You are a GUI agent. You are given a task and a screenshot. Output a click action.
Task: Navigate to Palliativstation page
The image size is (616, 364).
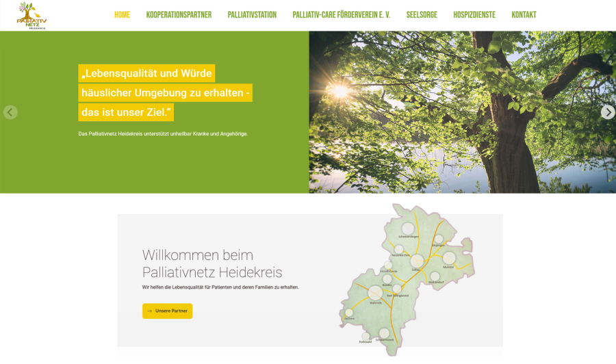pyautogui.click(x=252, y=15)
